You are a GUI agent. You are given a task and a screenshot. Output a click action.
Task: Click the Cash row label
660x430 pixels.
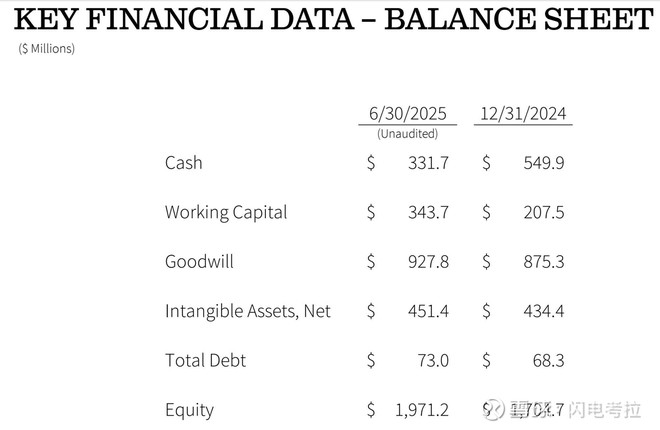coord(184,163)
